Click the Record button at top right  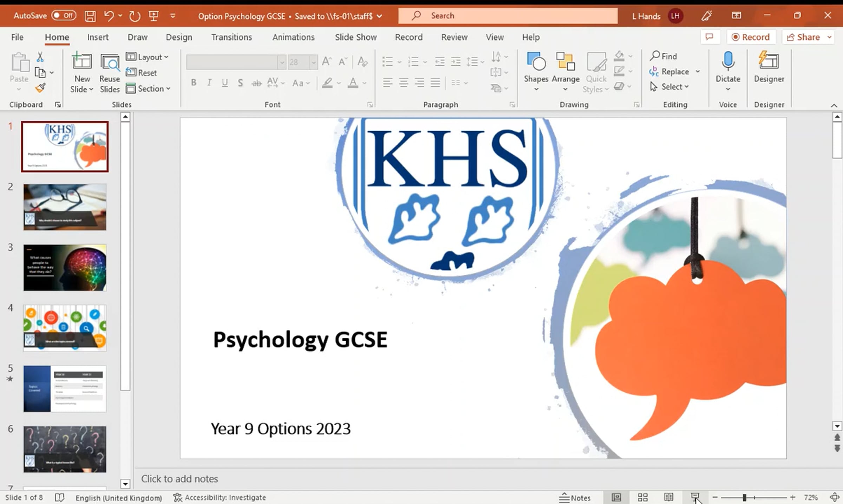coord(751,37)
